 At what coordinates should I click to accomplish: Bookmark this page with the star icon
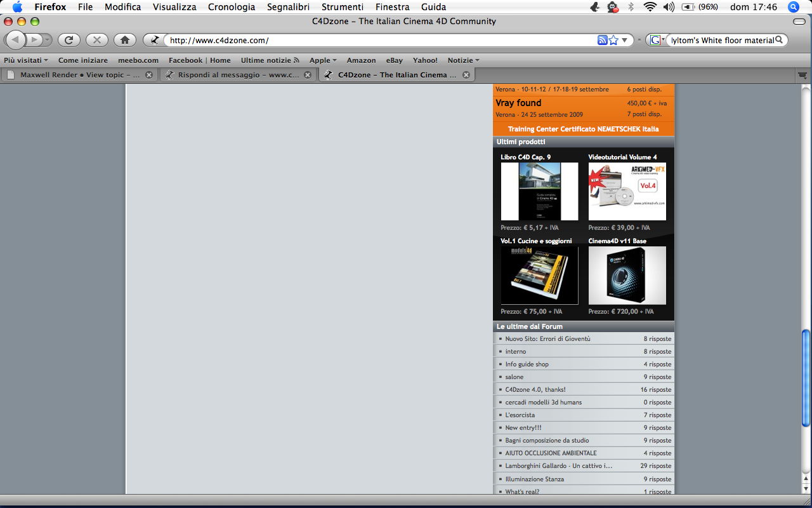pos(613,40)
